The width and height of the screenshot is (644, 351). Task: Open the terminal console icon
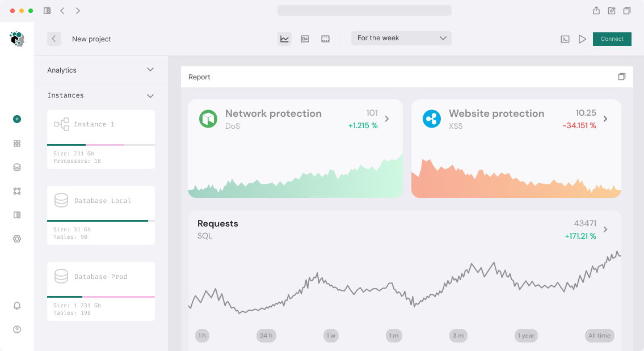click(565, 39)
